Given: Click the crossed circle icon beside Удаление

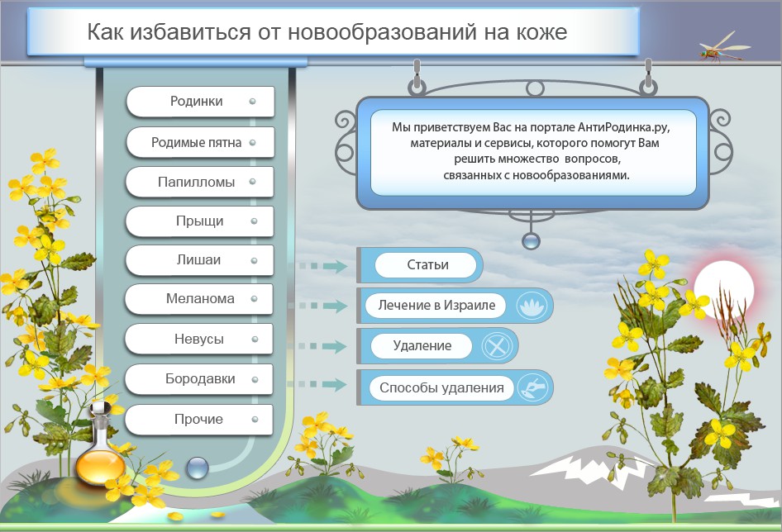Looking at the screenshot, I should click(x=497, y=345).
